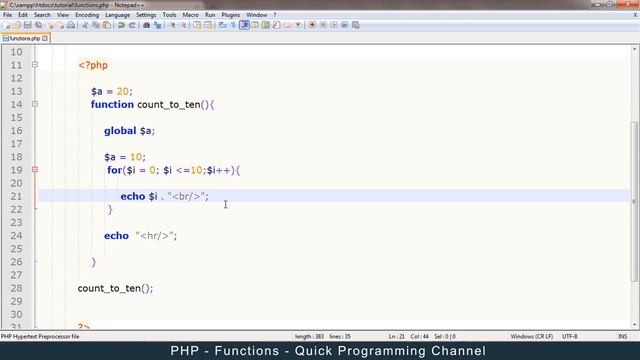Open the ? help menu
Image resolution: width=640 pixels, height=360 pixels.
tap(275, 15)
